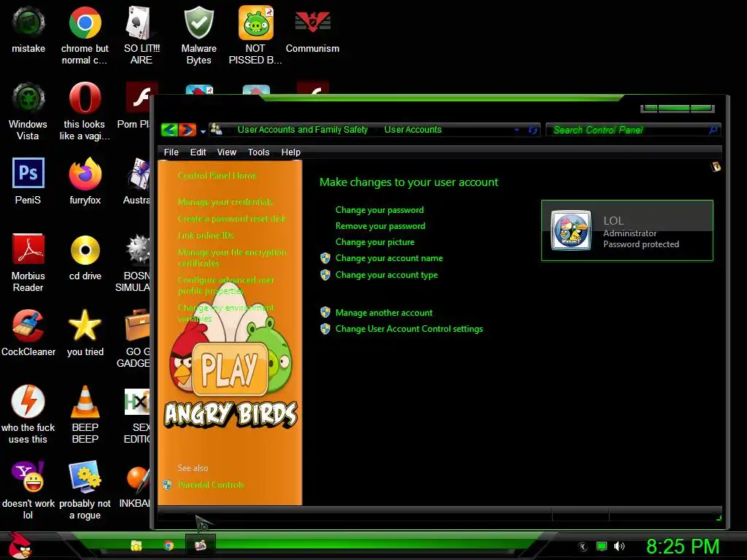Open 'Manage your file encryption certificates'
The image size is (747, 560).
click(232, 257)
